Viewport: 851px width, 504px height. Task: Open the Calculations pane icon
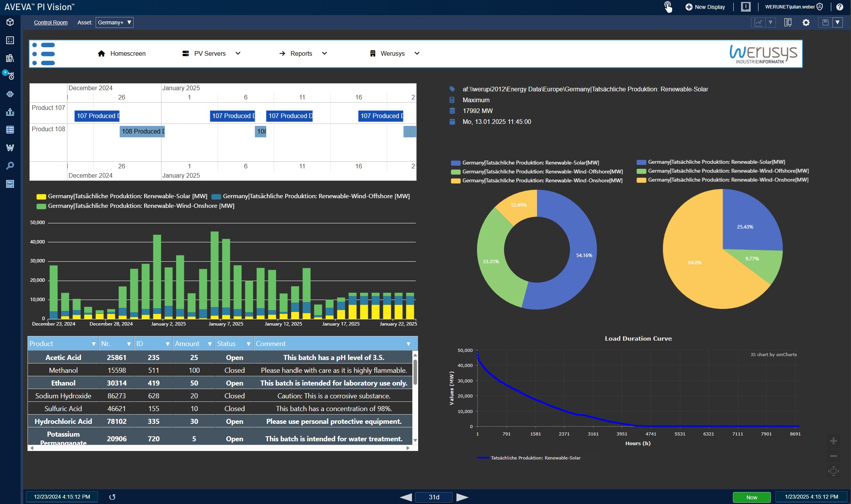click(10, 40)
